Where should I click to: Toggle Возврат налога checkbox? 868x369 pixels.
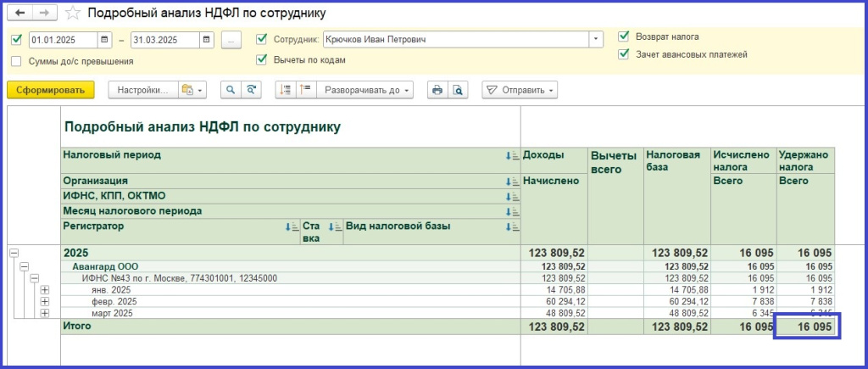coord(624,36)
